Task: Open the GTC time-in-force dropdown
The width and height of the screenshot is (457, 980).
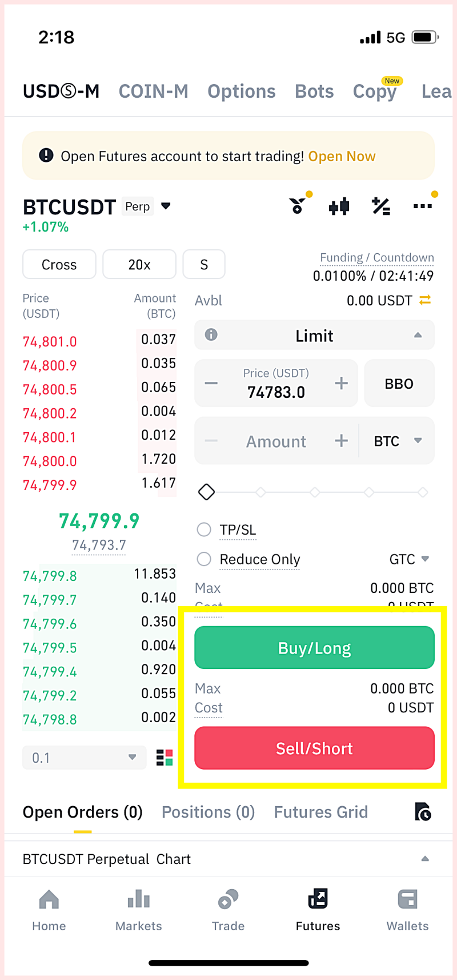Action: (409, 559)
